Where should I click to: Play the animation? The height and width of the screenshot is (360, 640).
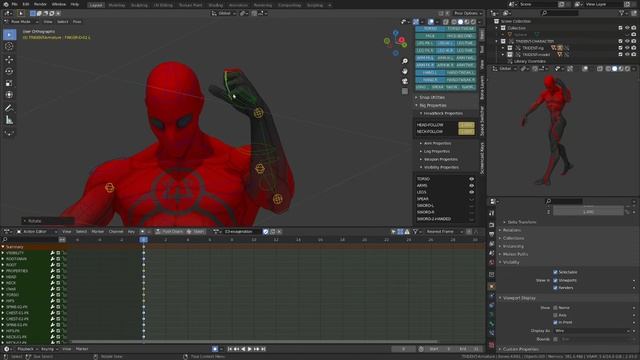pyautogui.click(x=250, y=349)
